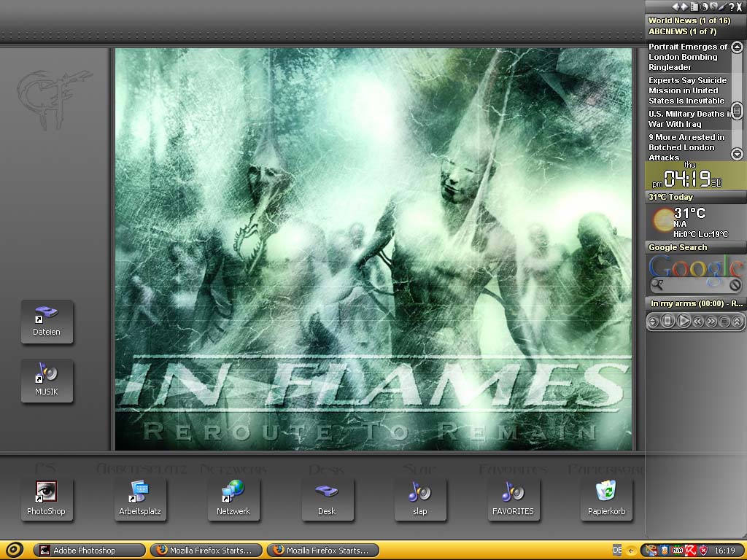The height and width of the screenshot is (560, 747).
Task: Click the news list scrollbar thumb
Action: 737,111
